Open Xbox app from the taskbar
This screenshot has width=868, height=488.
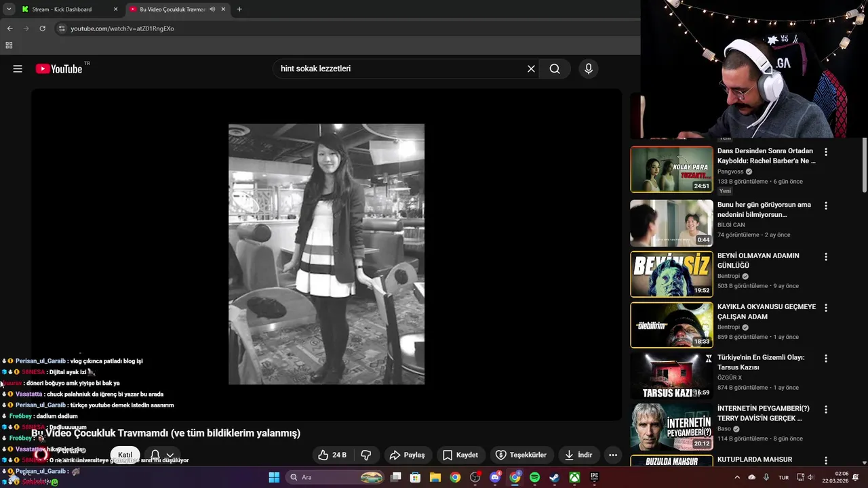tap(574, 477)
